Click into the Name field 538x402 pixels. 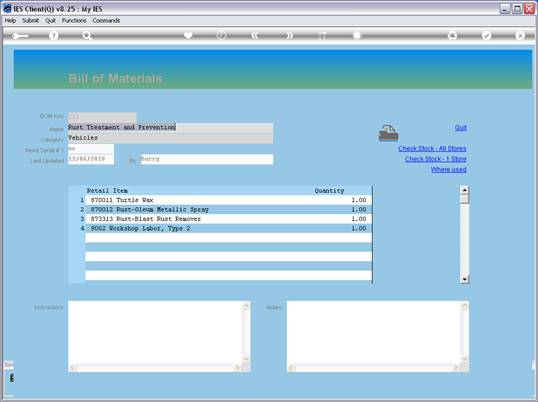171,127
